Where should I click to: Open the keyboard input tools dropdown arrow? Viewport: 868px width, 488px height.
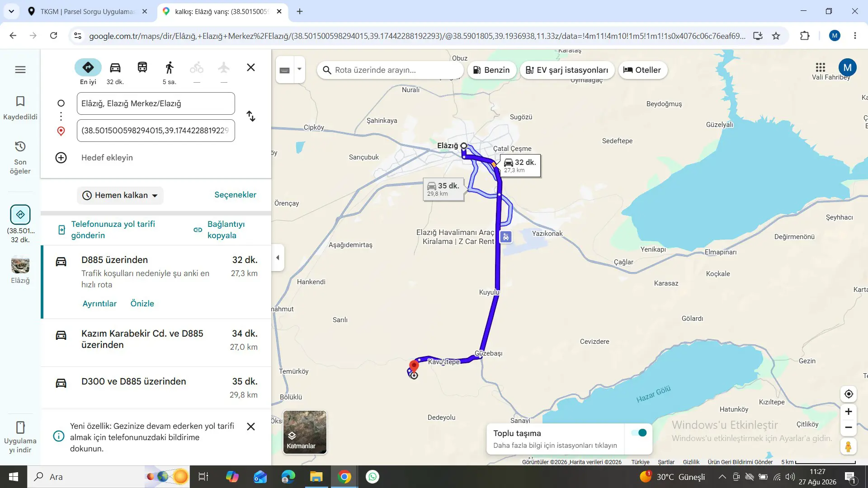point(299,70)
